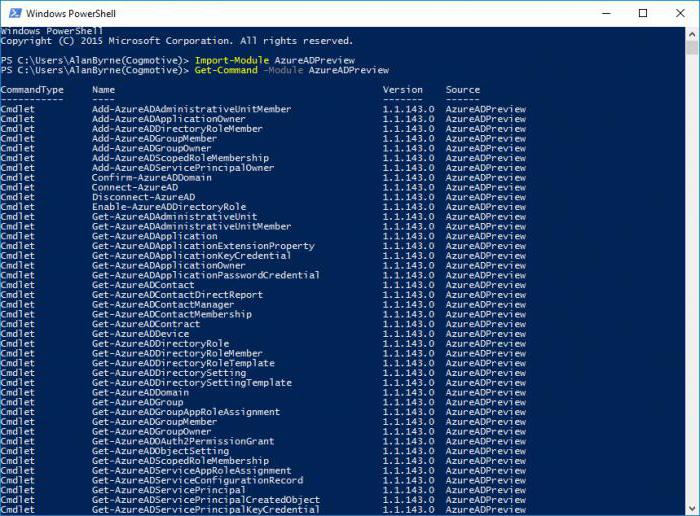700x516 pixels.
Task: Click the Source column header
Action: [462, 90]
